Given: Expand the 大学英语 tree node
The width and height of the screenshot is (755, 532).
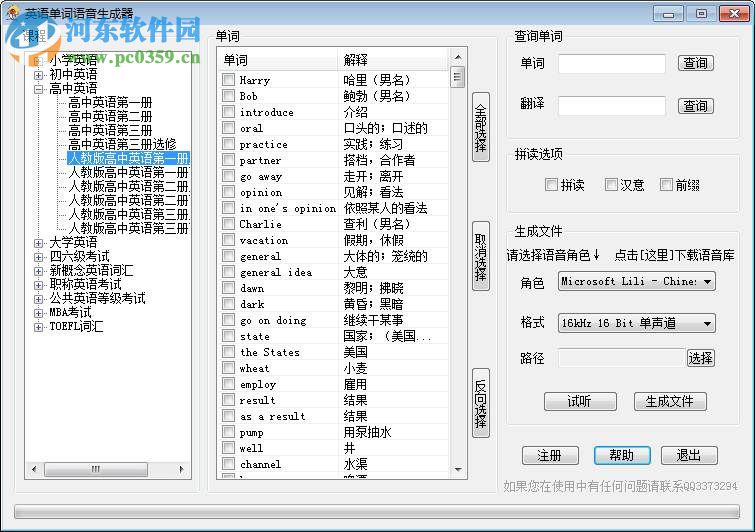Looking at the screenshot, I should click(x=39, y=243).
